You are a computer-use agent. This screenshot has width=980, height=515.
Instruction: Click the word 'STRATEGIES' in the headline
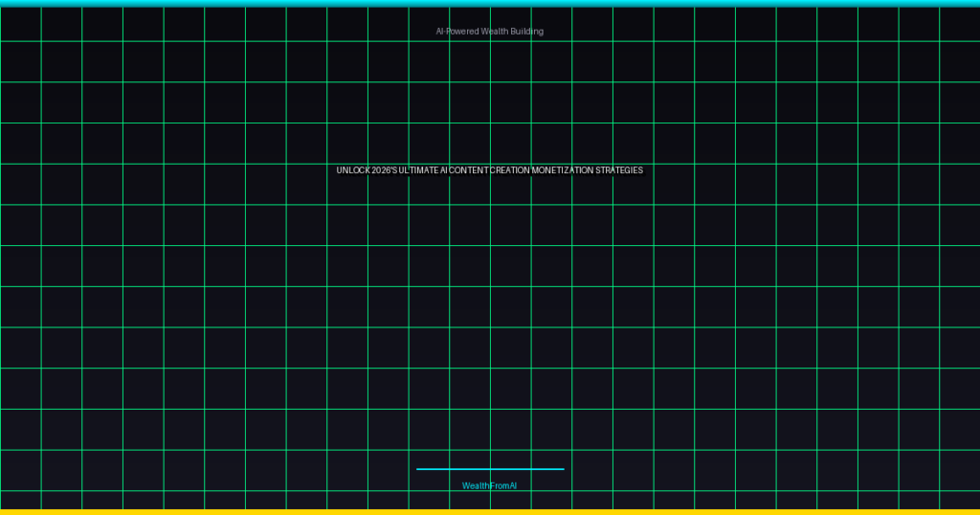tap(619, 170)
